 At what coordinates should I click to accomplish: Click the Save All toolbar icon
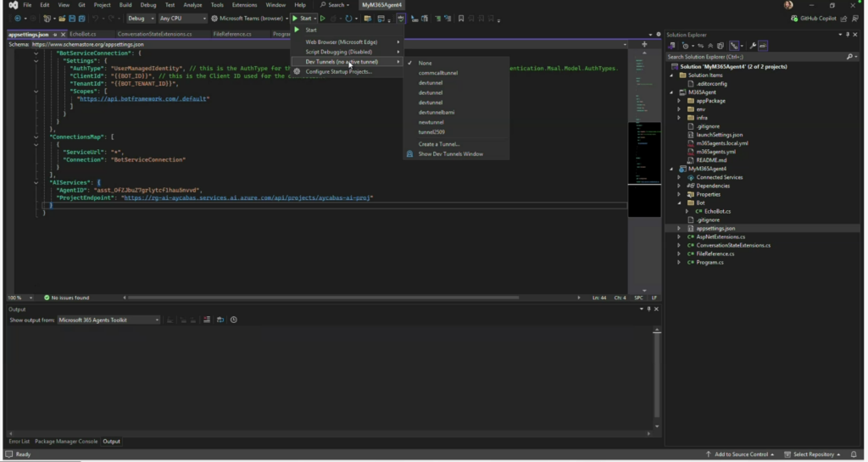pos(81,19)
